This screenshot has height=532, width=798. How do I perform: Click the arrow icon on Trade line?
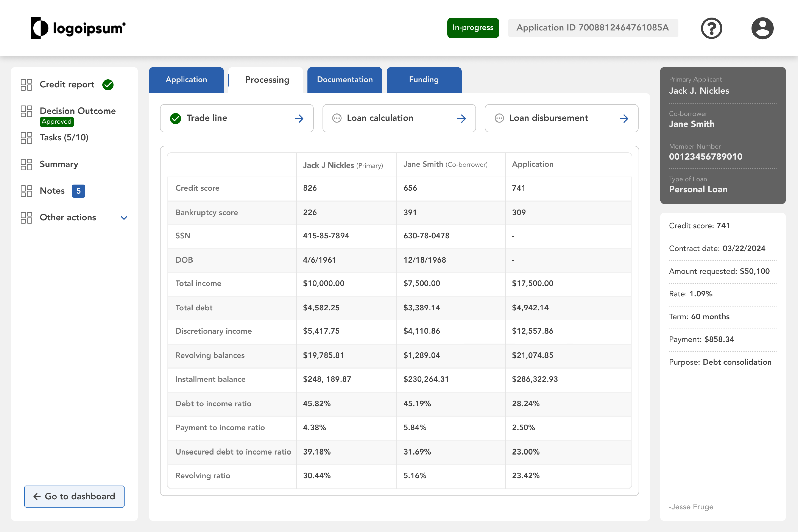299,118
